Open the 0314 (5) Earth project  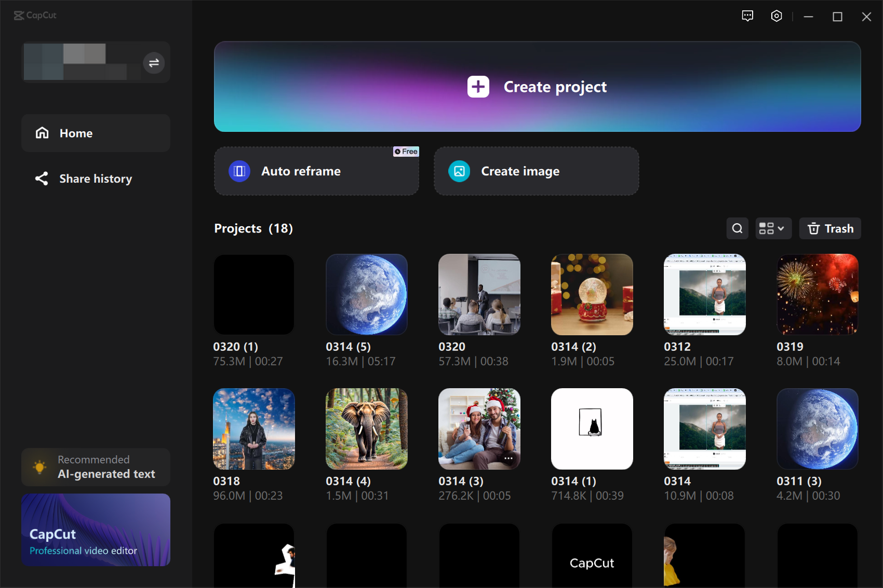point(367,294)
